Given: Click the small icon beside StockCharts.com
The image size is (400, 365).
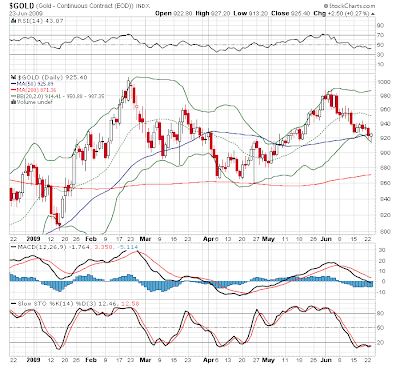Looking at the screenshot, I should click(326, 6).
